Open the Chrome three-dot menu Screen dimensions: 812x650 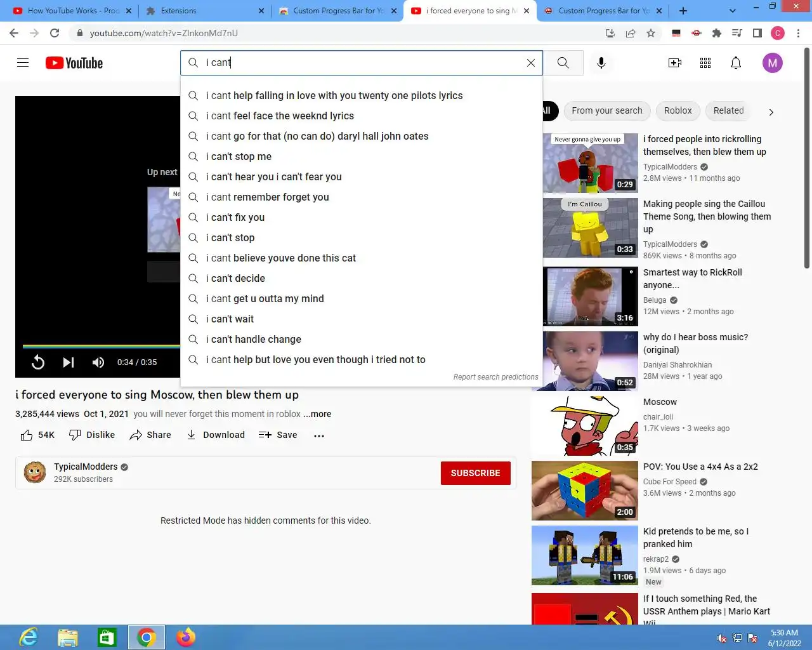pos(799,33)
